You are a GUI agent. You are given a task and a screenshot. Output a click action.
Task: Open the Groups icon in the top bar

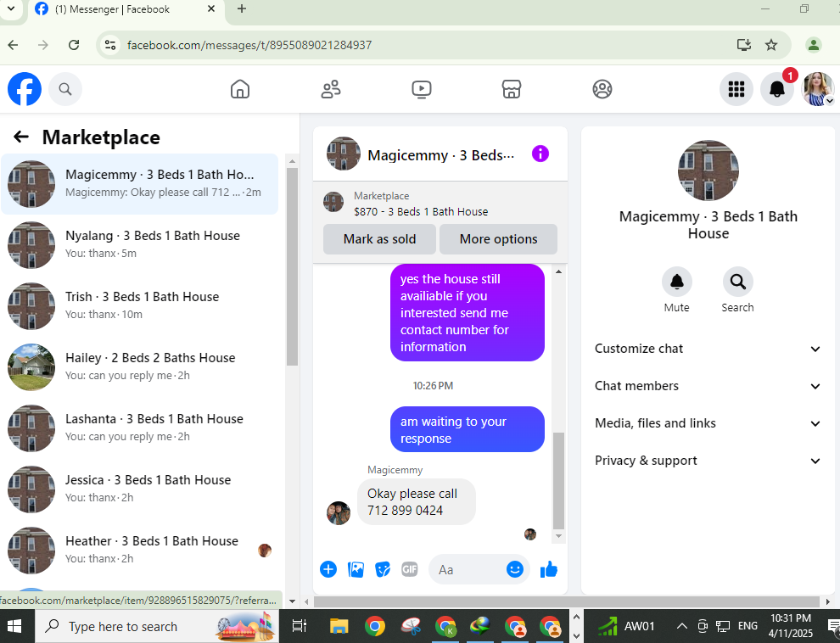pyautogui.click(x=602, y=89)
